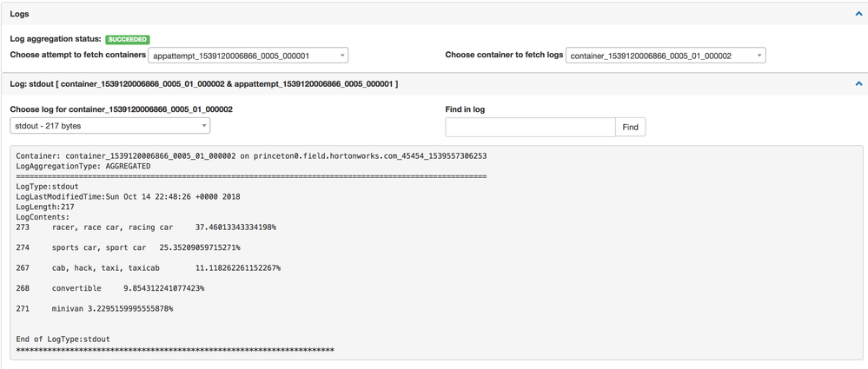Click the LogAggregationType: AGGREGATED line
868x369 pixels.
(x=83, y=166)
